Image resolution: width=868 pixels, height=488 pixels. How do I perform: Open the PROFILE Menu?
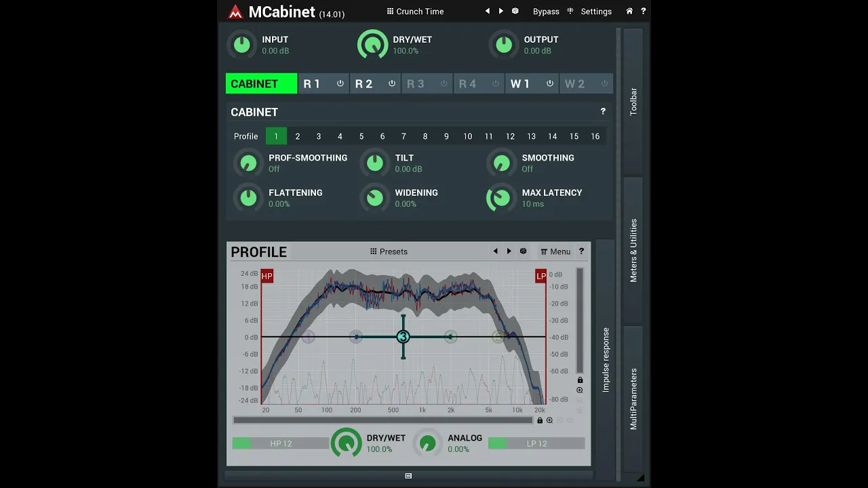pyautogui.click(x=555, y=251)
